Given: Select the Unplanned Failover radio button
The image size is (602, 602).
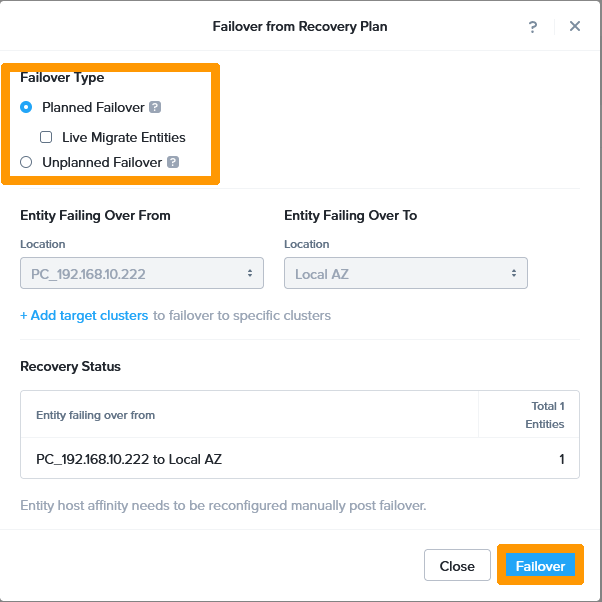Looking at the screenshot, I should [26, 162].
